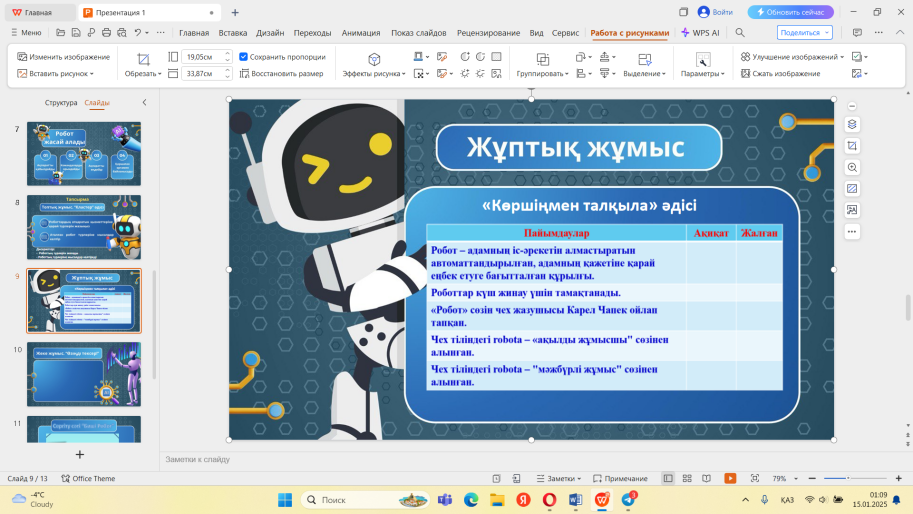Click the zoom magnifier in floating toolbar
This screenshot has height=514, width=913.
(852, 168)
